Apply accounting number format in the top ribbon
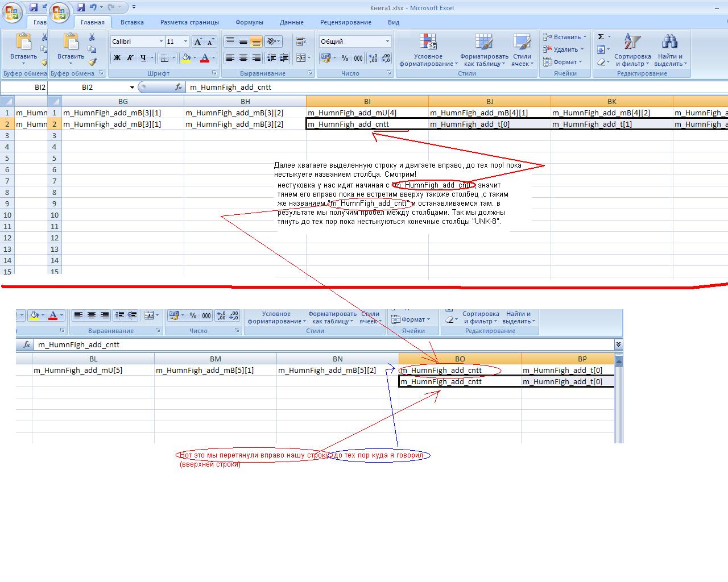 coord(325,57)
